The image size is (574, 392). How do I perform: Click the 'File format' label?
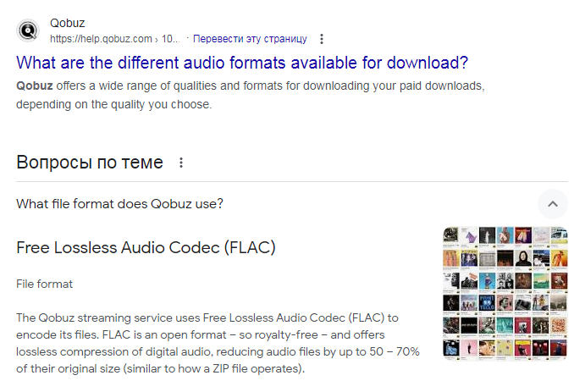(x=45, y=284)
